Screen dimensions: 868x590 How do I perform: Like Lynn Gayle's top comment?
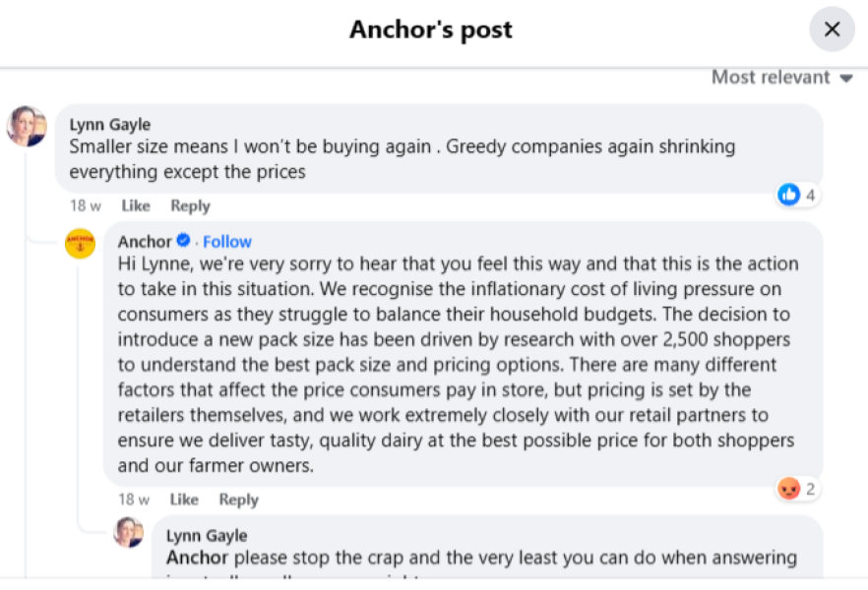[x=135, y=206]
